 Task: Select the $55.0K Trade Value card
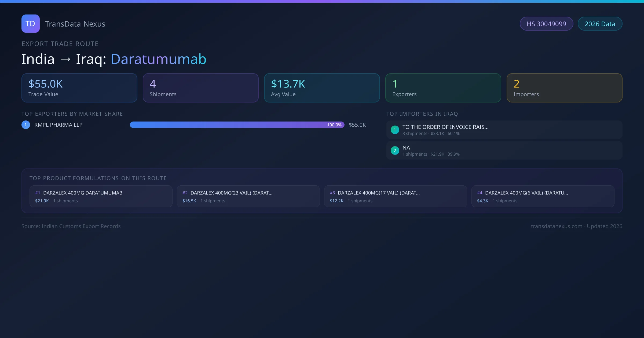coord(79,88)
